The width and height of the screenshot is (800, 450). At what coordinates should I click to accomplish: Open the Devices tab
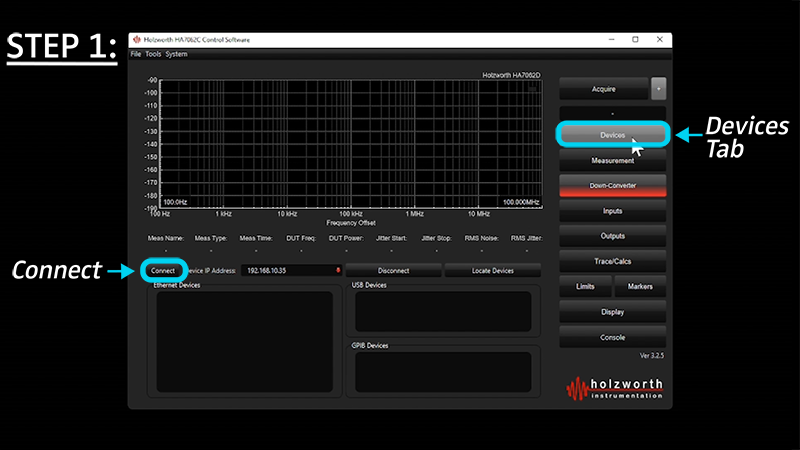[x=612, y=135]
